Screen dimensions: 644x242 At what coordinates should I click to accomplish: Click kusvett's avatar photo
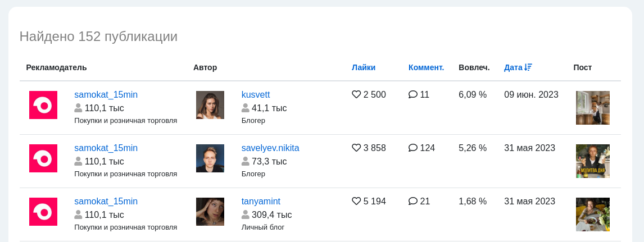pyautogui.click(x=210, y=105)
